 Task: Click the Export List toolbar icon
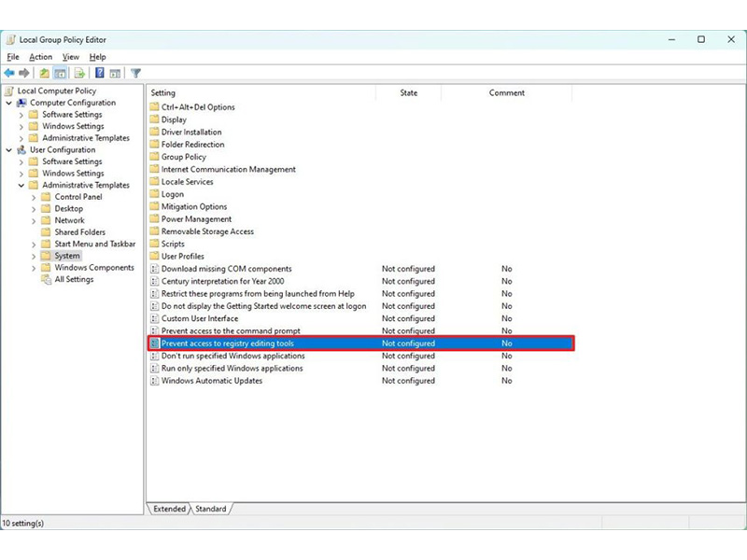[79, 74]
